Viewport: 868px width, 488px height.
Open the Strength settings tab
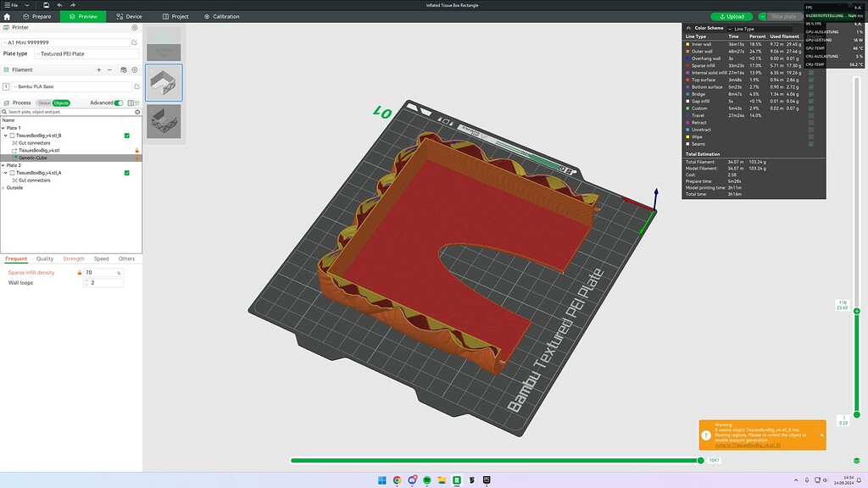74,259
